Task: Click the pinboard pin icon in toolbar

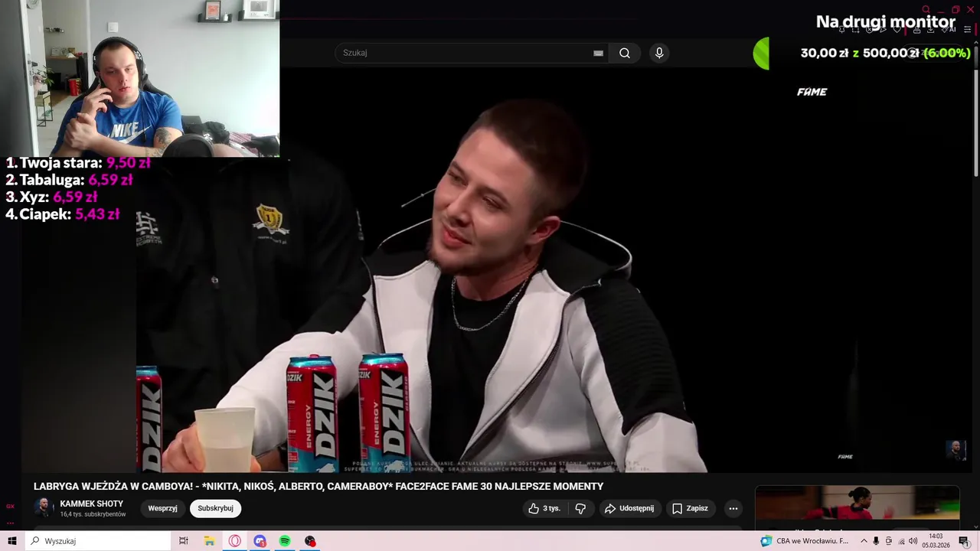Action: pos(841,30)
